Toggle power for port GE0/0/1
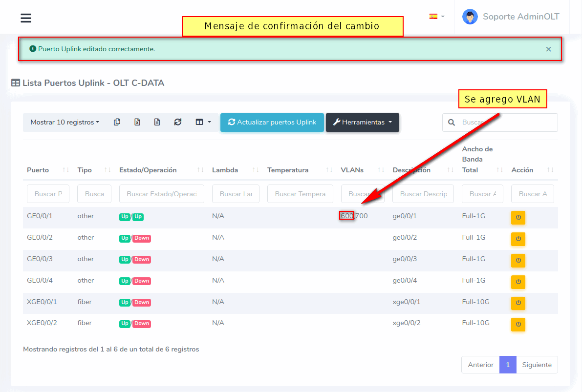This screenshot has height=392, width=582. pyautogui.click(x=518, y=217)
